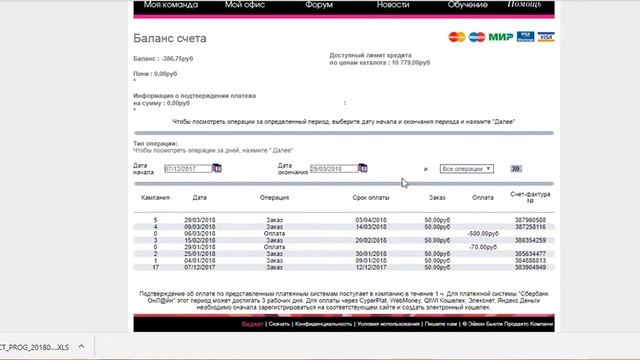Click the Срок оплаты column header

pyautogui.click(x=371, y=198)
